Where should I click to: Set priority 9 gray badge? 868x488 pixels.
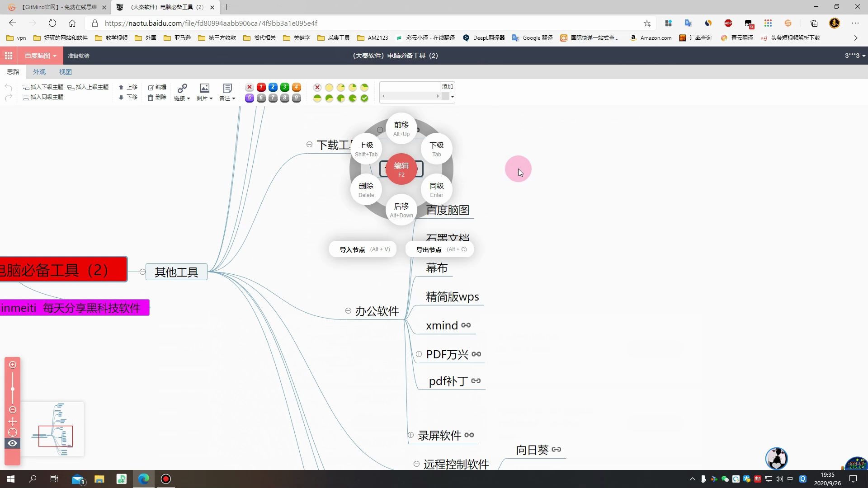point(296,98)
